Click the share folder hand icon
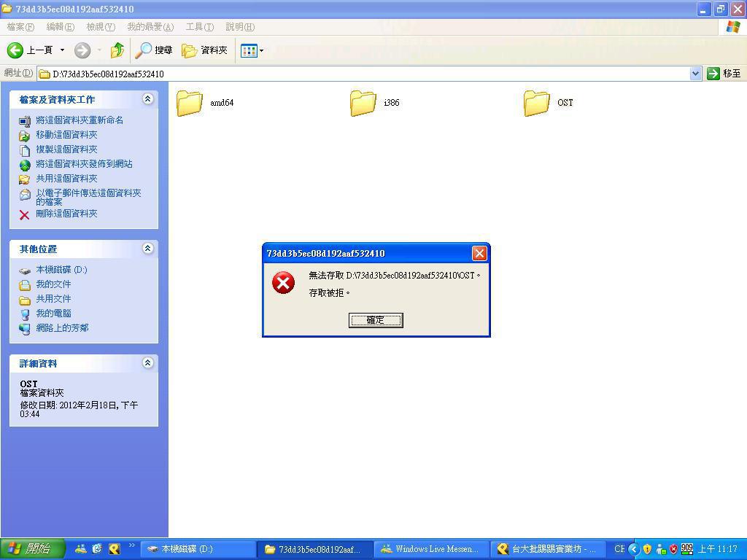 tap(24, 179)
